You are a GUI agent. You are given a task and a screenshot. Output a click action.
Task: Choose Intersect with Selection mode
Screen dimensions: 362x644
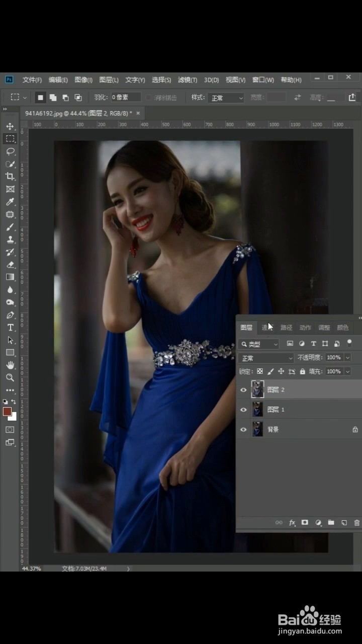pyautogui.click(x=78, y=97)
